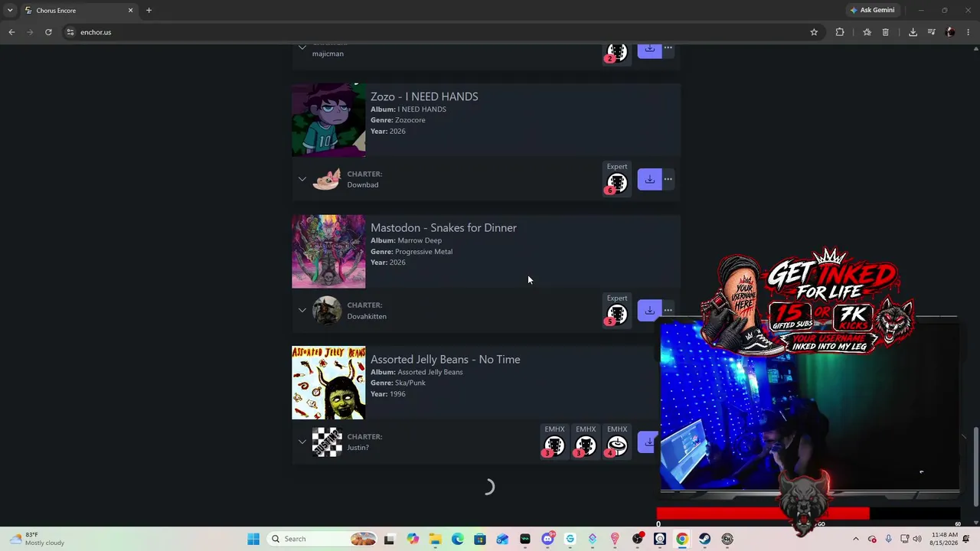Click the genre text Zozocore
The height and width of the screenshot is (551, 980).
tap(410, 120)
